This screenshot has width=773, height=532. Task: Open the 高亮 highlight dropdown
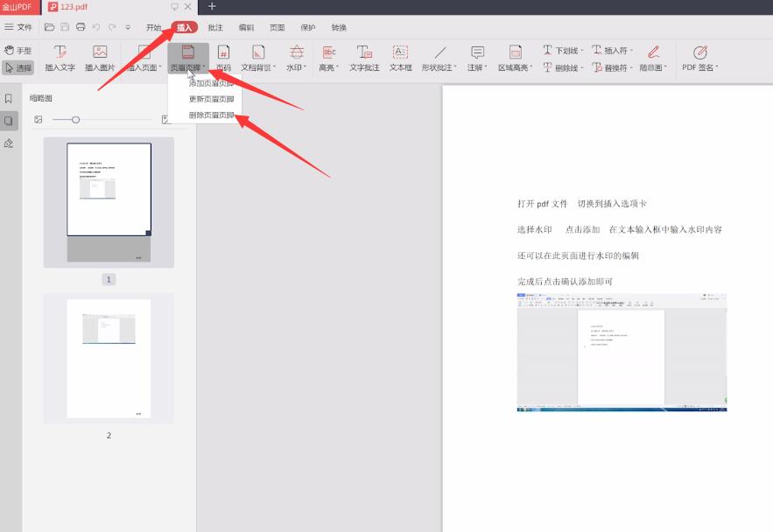click(329, 59)
